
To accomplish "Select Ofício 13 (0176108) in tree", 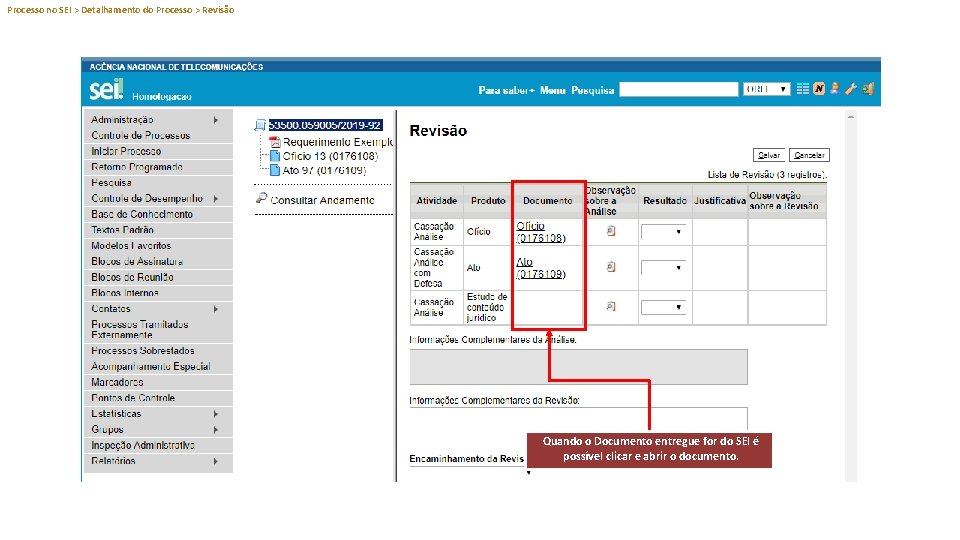I will coord(330,156).
